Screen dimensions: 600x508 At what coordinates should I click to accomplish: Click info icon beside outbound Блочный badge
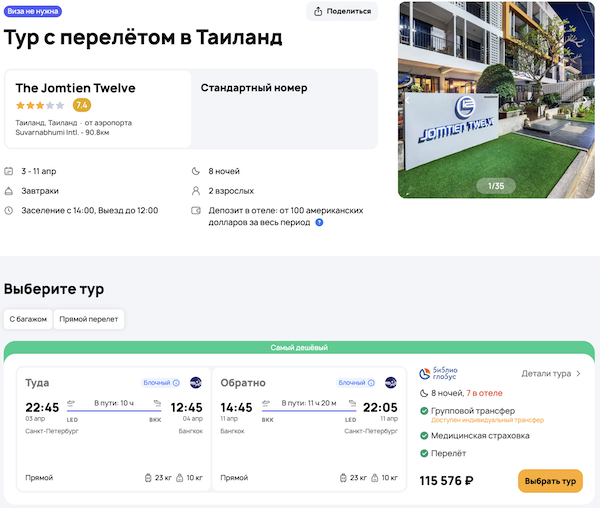tap(176, 382)
